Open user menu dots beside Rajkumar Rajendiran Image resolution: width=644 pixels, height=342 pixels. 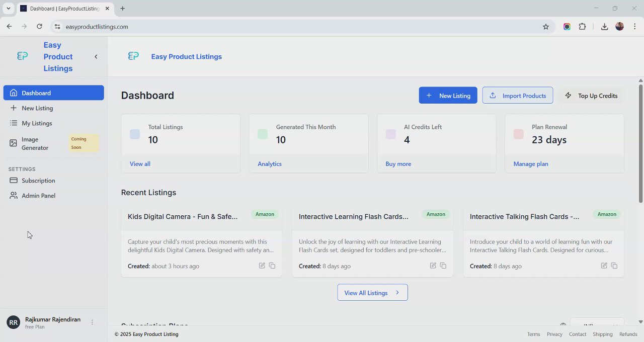(92, 322)
